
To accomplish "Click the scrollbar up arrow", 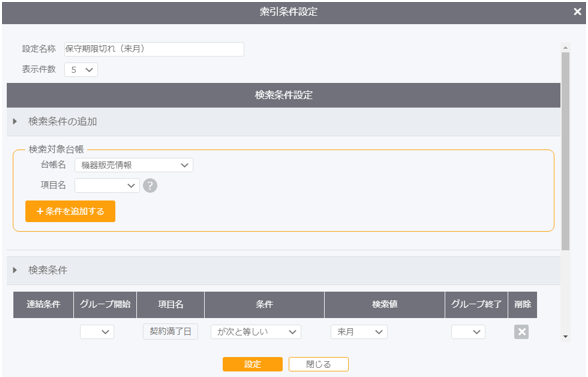I will (566, 47).
